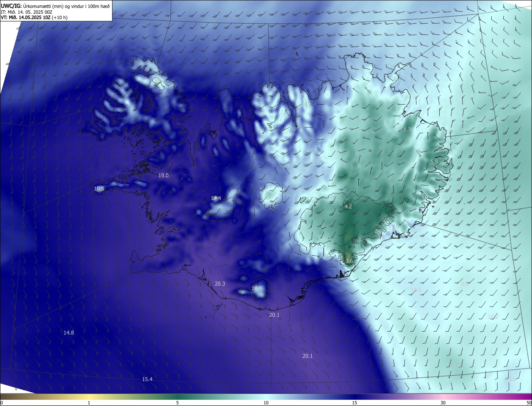Select the valid time line "VT: Mið. 14.05.2025 10Z (+10 h)"
This screenshot has height=406, width=532.
pos(34,17)
